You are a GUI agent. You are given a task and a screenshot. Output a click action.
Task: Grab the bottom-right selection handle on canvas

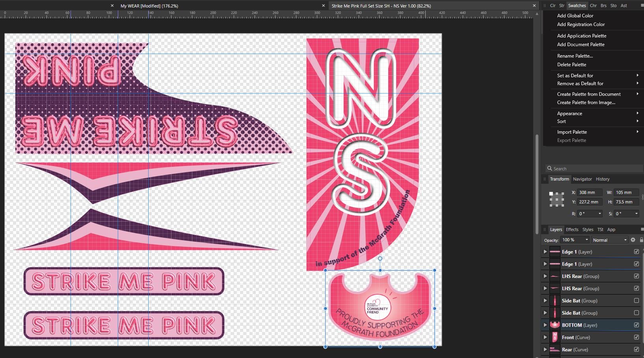coord(434,347)
